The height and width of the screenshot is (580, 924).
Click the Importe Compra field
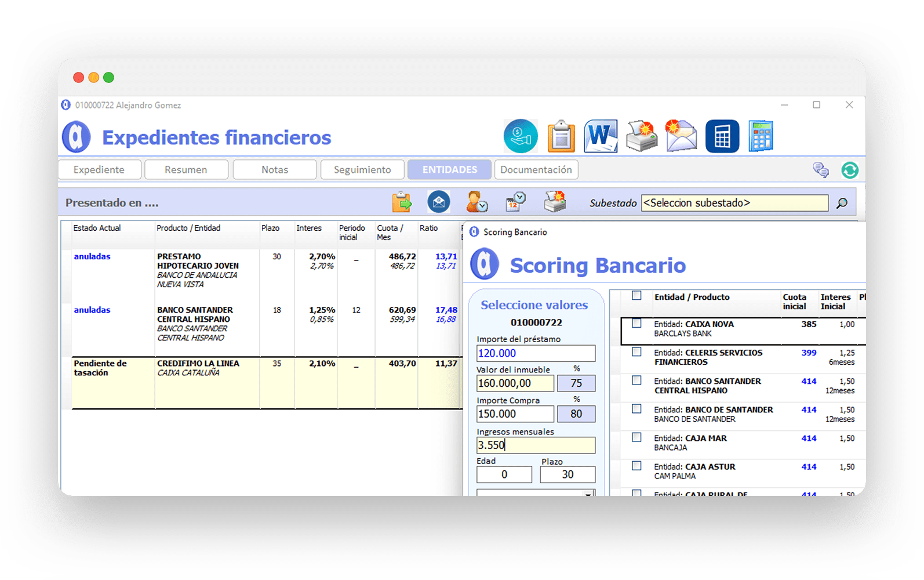click(x=515, y=414)
